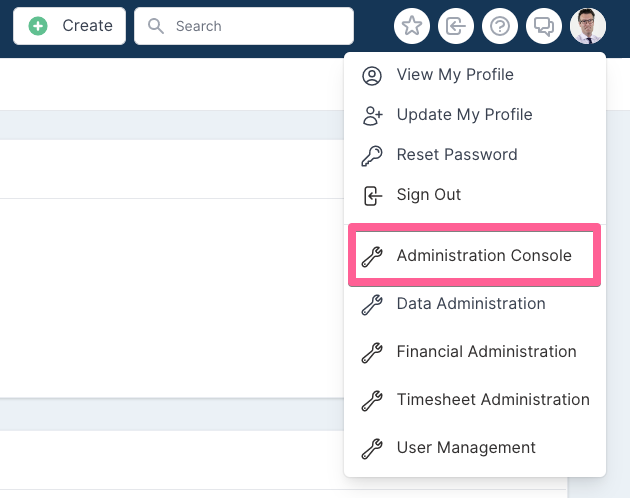The width and height of the screenshot is (630, 498).
Task: Open the chat bubbles icon
Action: 544,27
